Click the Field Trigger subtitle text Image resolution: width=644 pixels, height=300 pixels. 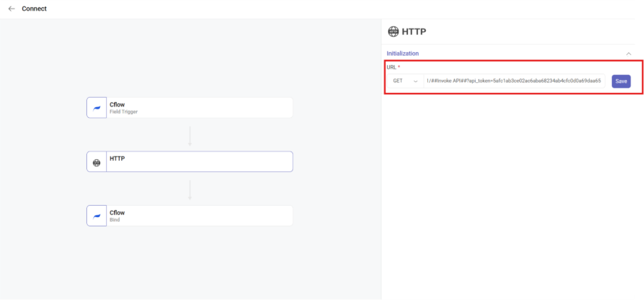click(123, 112)
